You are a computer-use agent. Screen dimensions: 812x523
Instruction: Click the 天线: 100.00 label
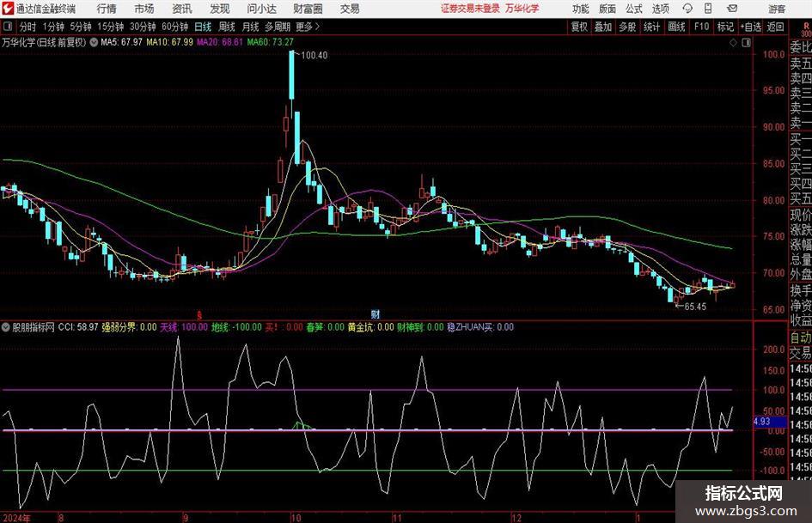coord(184,327)
